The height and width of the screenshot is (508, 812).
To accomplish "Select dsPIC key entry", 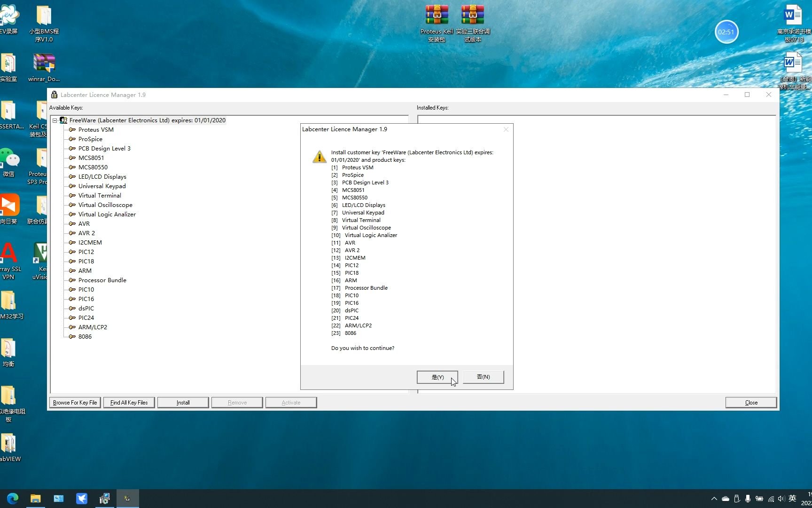I will point(86,309).
